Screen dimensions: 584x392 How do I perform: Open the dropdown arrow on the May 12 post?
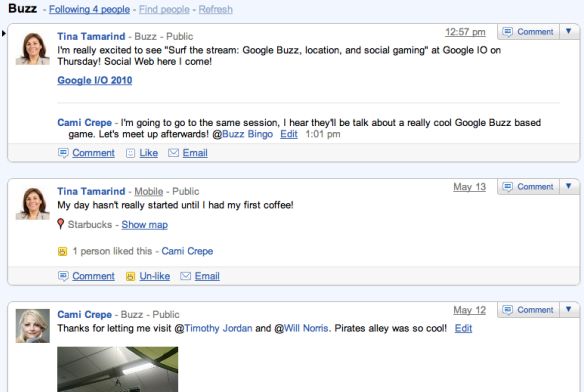(x=569, y=309)
